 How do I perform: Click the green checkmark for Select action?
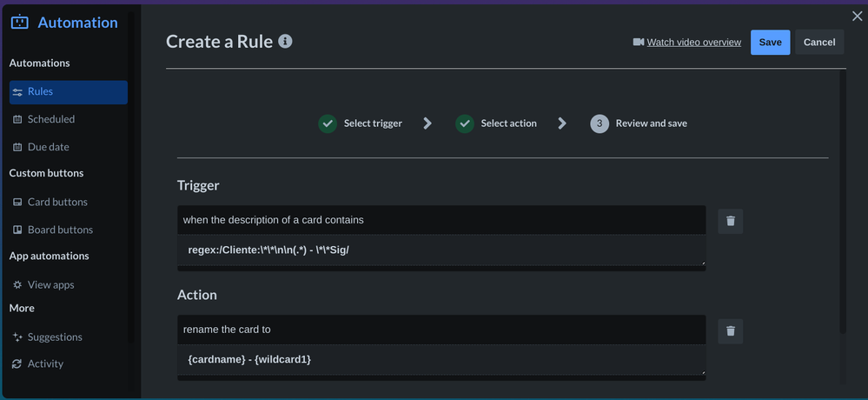(x=465, y=123)
